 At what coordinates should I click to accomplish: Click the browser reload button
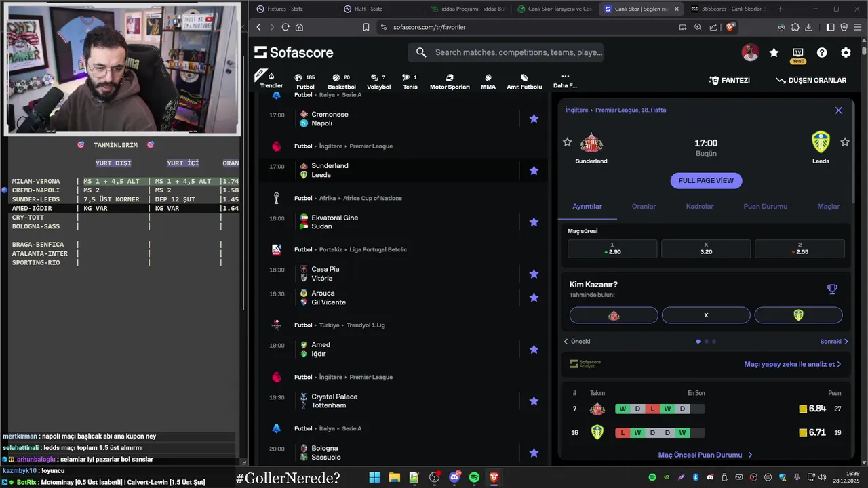[285, 27]
